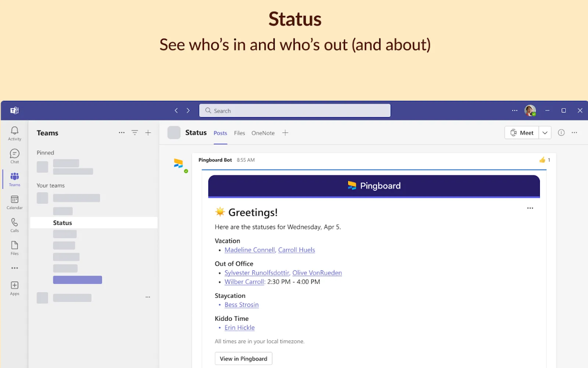The image size is (588, 368).
Task: Open the Apps store
Action: tap(14, 288)
